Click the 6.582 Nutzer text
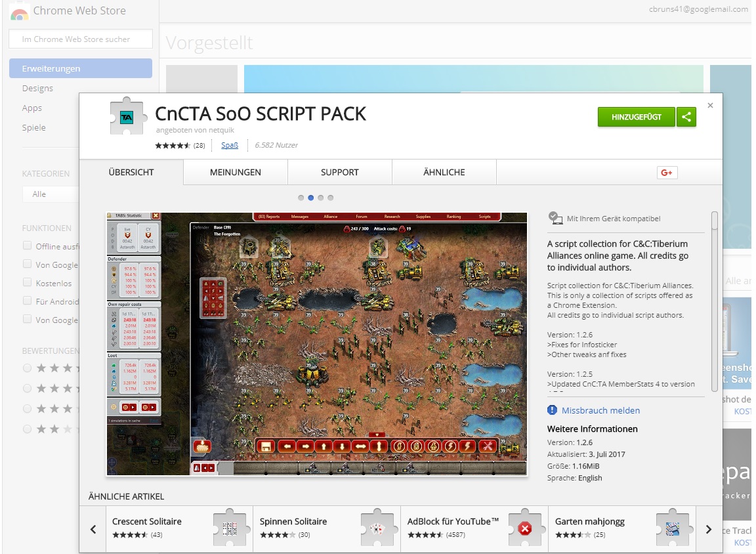Viewport: 756px width, 554px height. click(x=276, y=145)
